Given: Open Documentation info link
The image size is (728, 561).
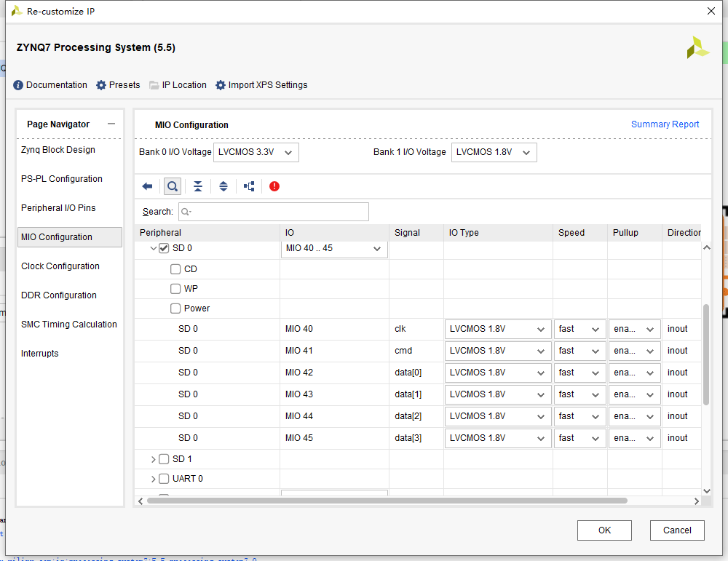Looking at the screenshot, I should coord(50,85).
